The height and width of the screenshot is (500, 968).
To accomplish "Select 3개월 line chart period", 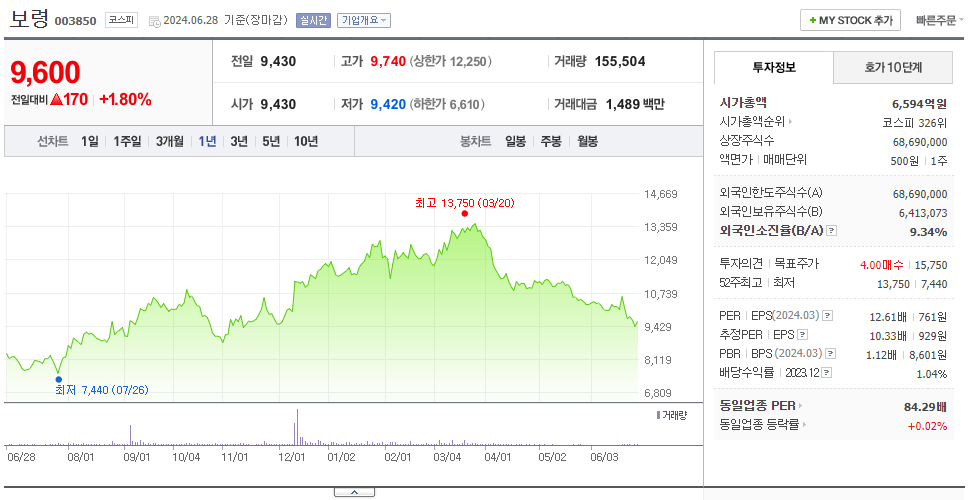I will (x=170, y=141).
